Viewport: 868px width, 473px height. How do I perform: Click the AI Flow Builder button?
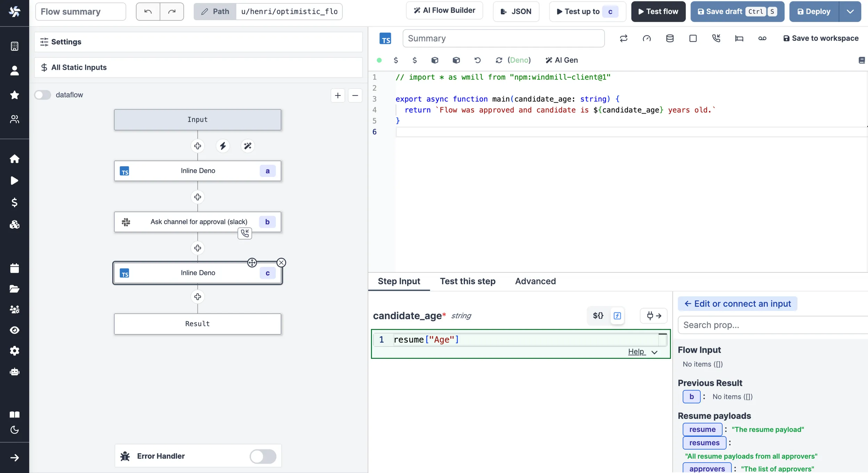coord(444,10)
